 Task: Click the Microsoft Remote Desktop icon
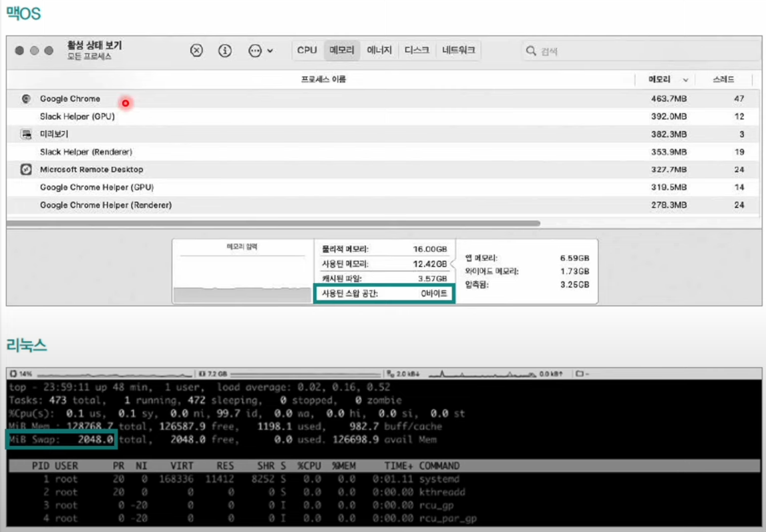tap(27, 170)
